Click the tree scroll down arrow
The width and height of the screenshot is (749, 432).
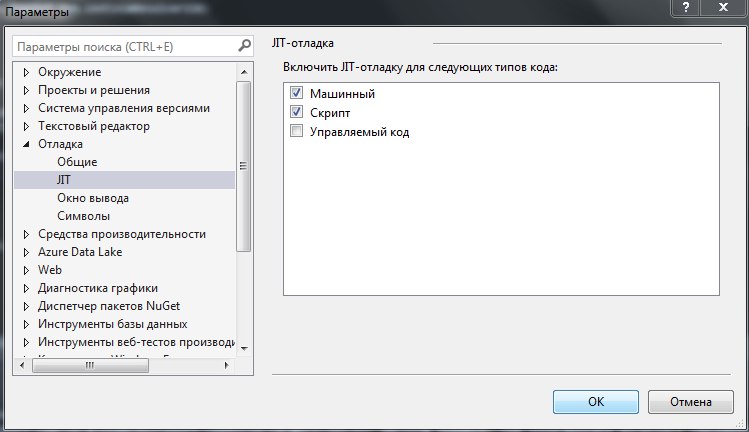pos(244,348)
